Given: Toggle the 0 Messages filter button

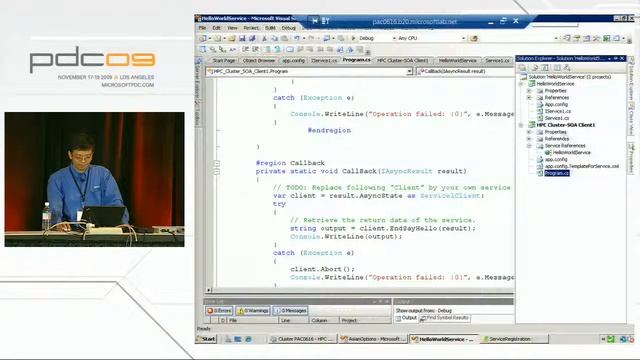Looking at the screenshot, I should coord(290,311).
